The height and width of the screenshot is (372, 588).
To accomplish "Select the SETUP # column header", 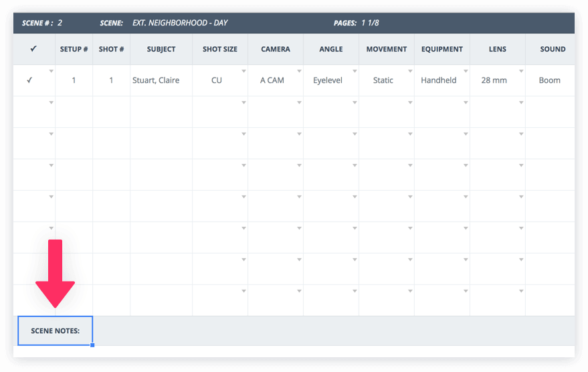I will click(x=74, y=49).
